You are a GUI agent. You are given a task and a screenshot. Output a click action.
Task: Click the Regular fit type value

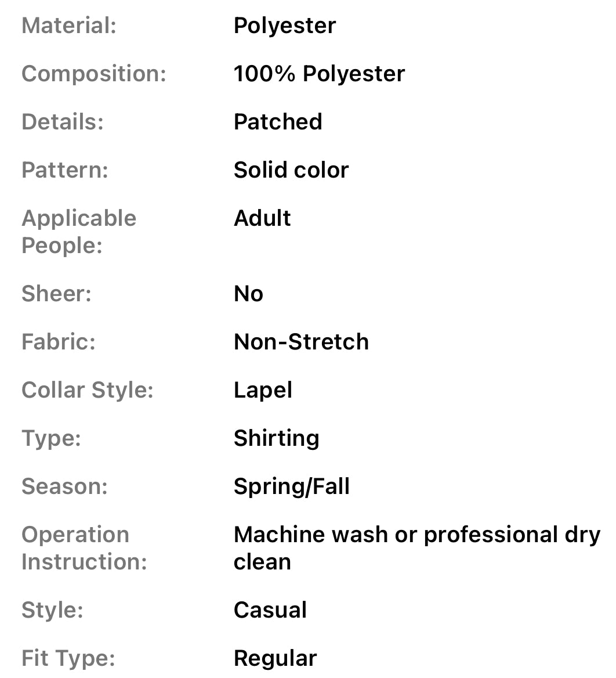275,659
